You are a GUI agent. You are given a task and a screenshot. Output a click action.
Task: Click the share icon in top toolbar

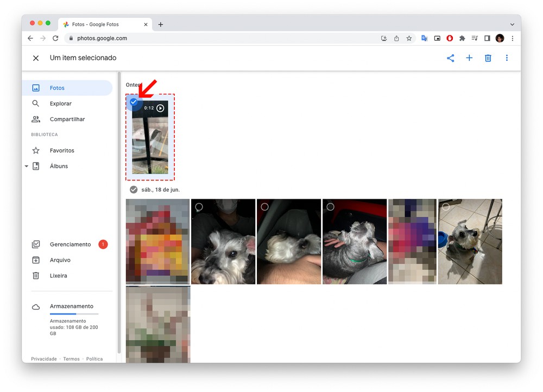(450, 58)
